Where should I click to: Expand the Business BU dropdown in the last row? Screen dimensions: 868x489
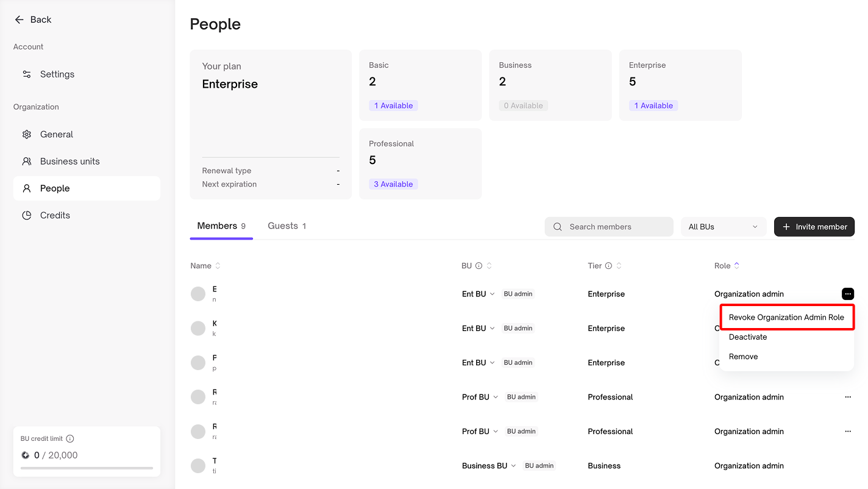[x=513, y=466]
